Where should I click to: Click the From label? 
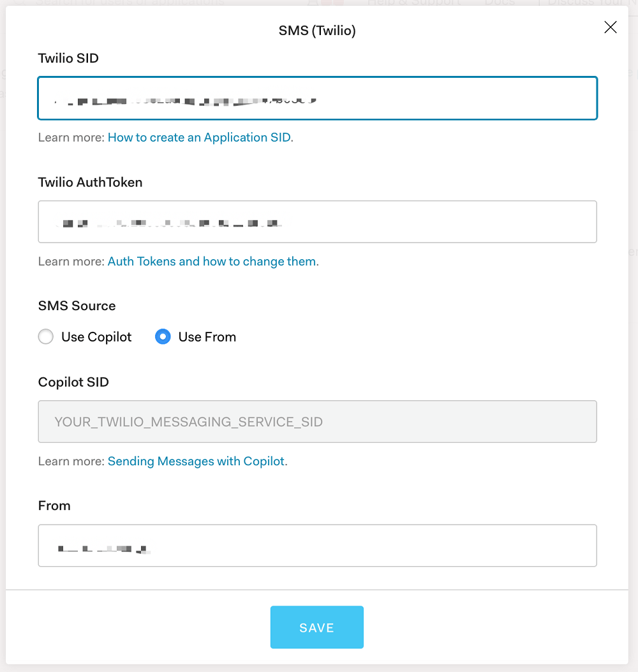[54, 505]
